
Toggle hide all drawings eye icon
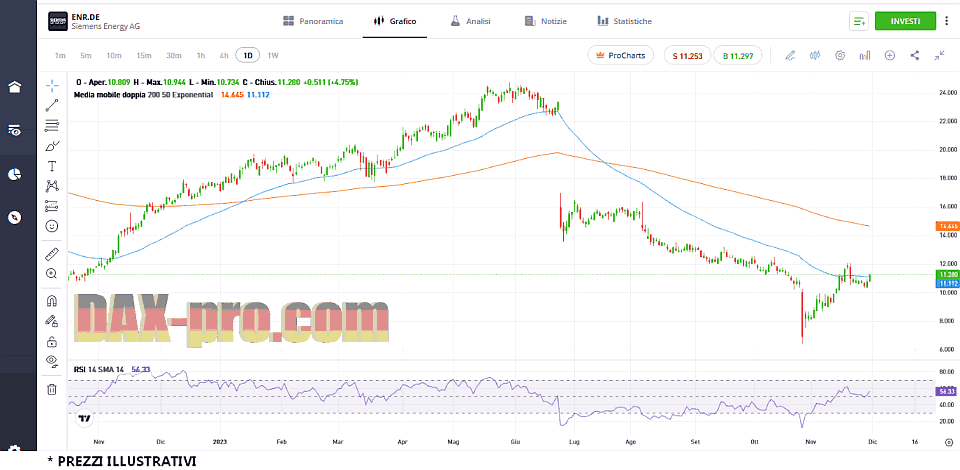click(52, 360)
